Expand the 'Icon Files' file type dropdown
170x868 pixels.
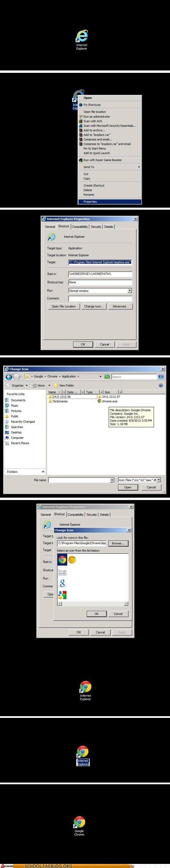point(158,480)
